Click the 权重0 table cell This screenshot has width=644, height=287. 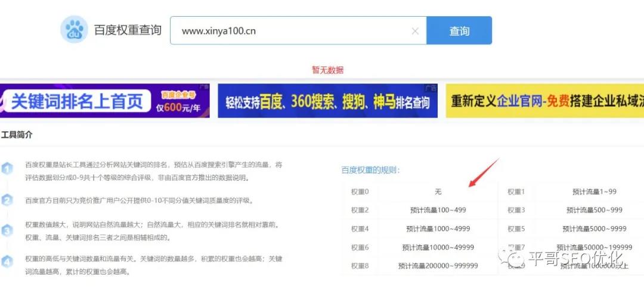[x=360, y=192]
